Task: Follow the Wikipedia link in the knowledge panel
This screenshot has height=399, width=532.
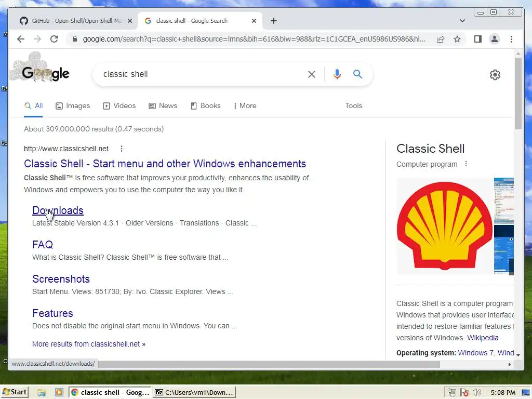Action: click(483, 338)
